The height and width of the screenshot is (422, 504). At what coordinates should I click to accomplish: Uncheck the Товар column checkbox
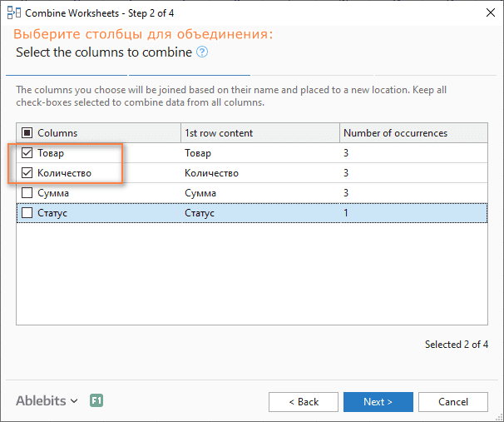(27, 153)
